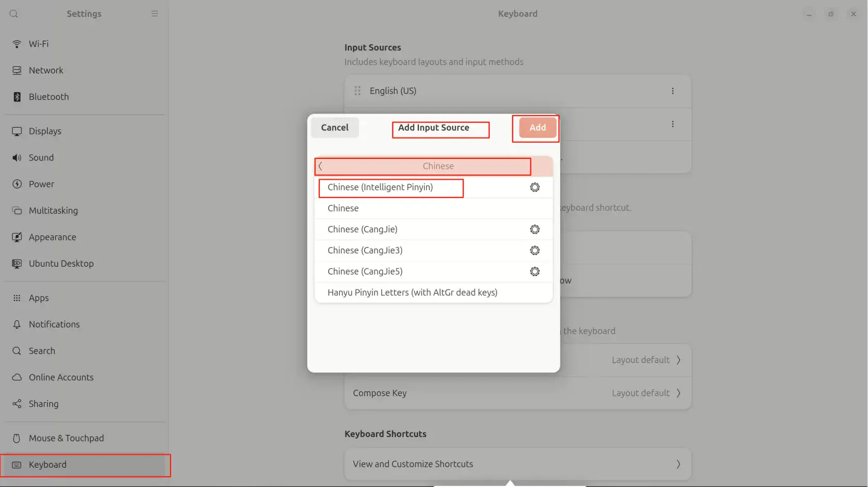Click gear icon next to Chinese (CangJie)
868x487 pixels.
(535, 230)
